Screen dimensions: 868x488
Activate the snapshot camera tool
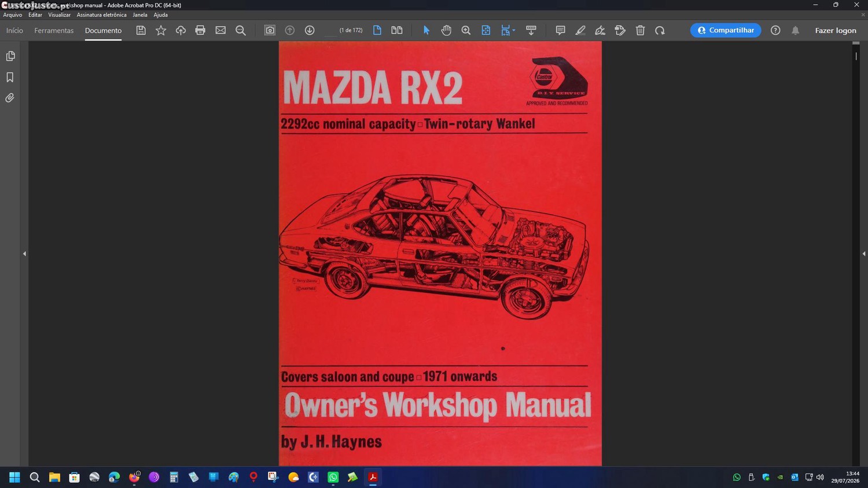(270, 30)
